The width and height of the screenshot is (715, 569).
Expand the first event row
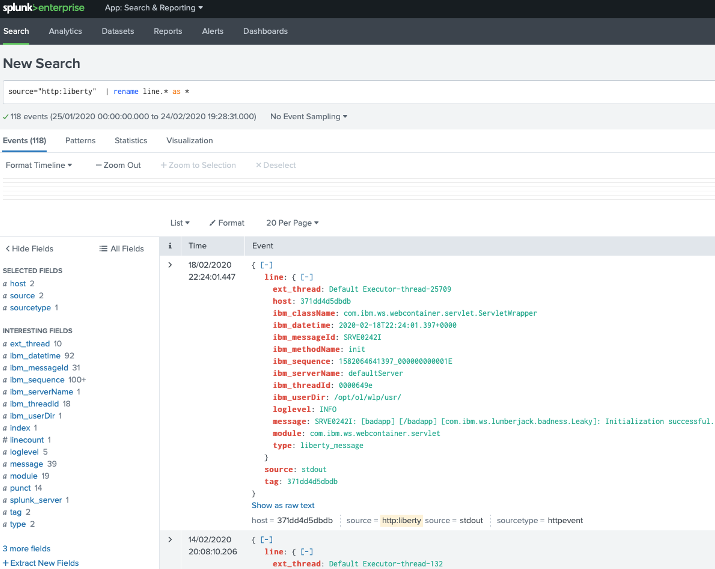[x=170, y=265]
